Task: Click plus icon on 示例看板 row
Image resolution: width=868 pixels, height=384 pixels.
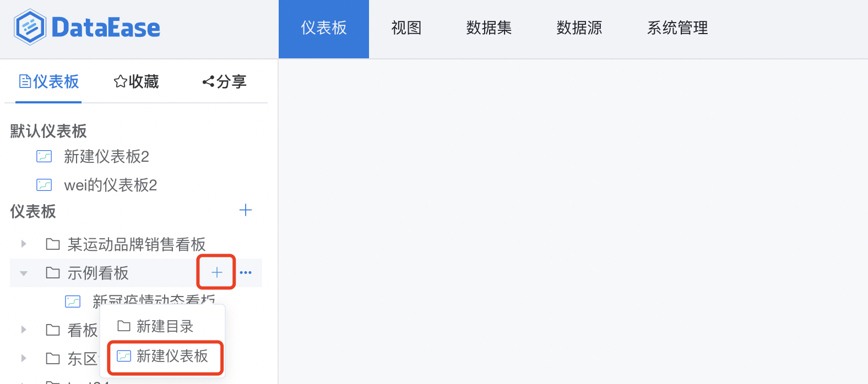Action: tap(217, 272)
